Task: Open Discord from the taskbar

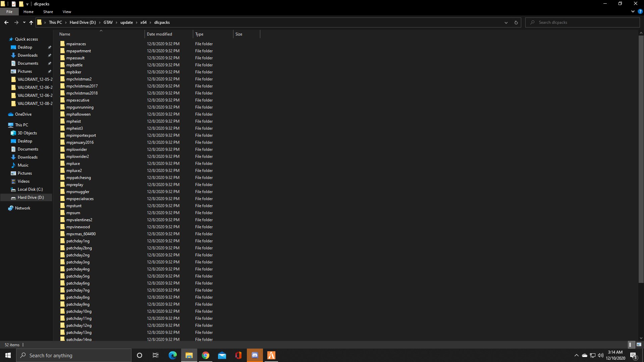Action: click(x=255, y=355)
